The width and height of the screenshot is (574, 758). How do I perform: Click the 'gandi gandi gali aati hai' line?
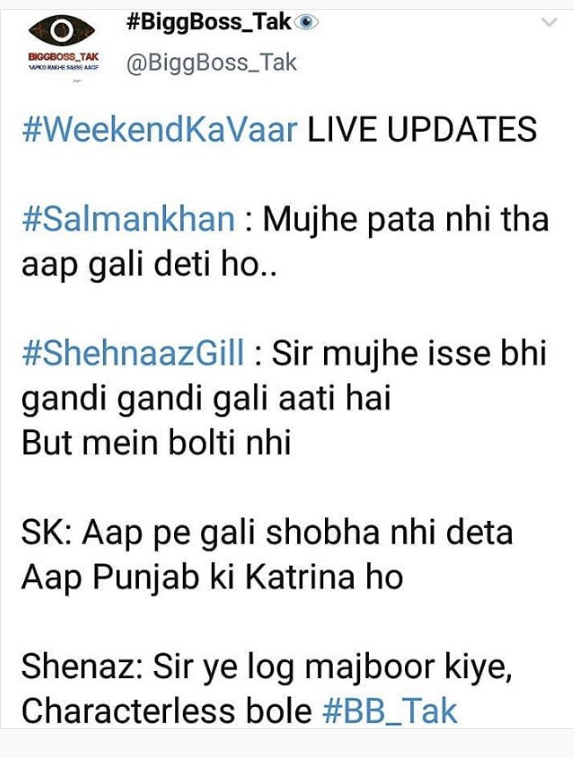click(206, 399)
